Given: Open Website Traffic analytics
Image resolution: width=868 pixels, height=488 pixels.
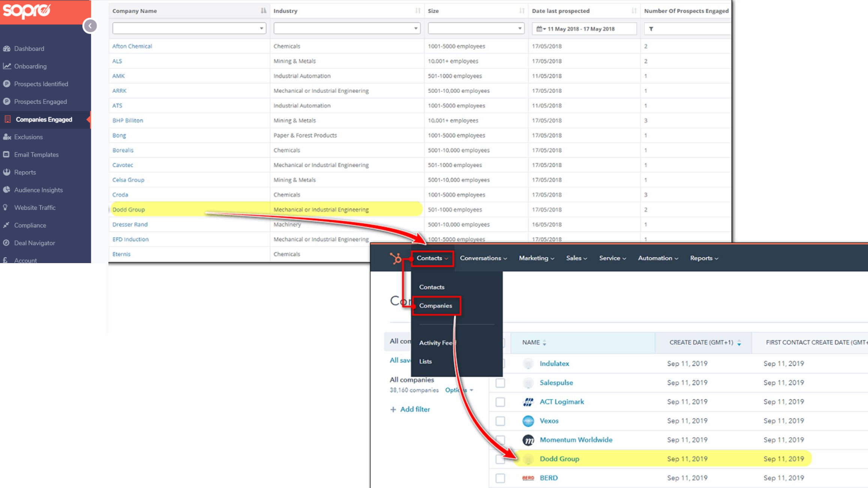Looking at the screenshot, I should [35, 207].
